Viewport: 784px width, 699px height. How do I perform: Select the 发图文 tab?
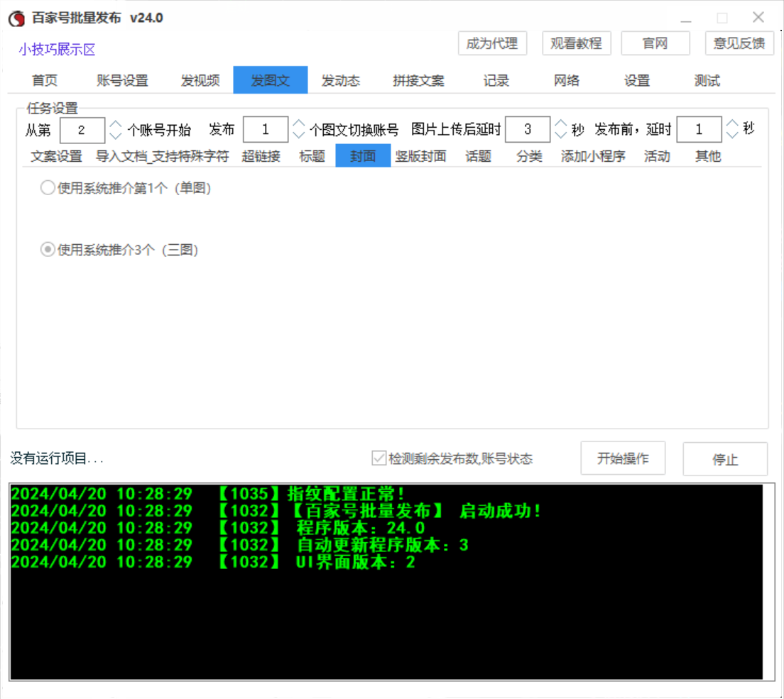(270, 80)
